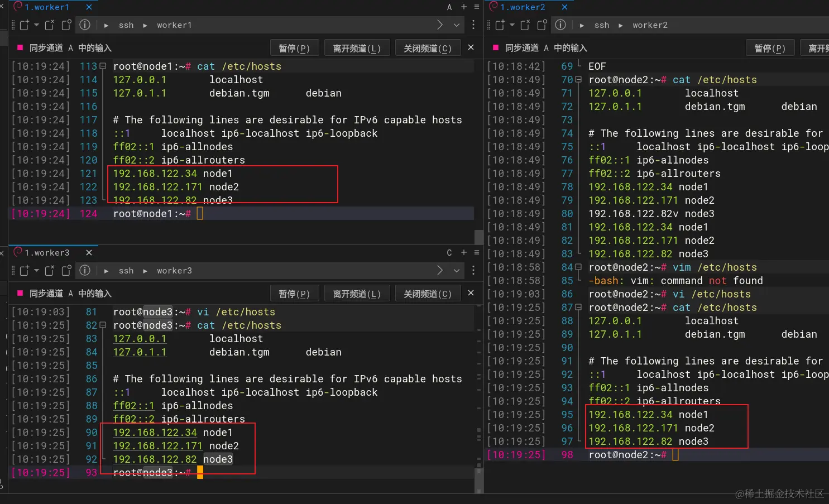
Task: Open session info in the worker2 pane
Action: tap(560, 25)
